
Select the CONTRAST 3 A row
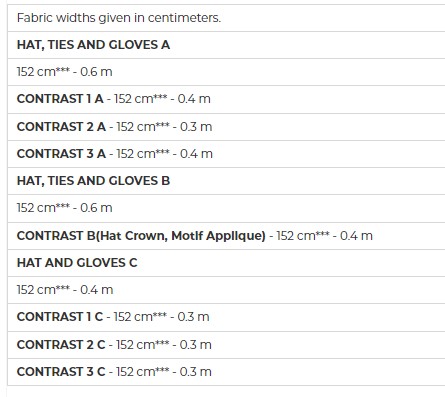click(x=226, y=154)
